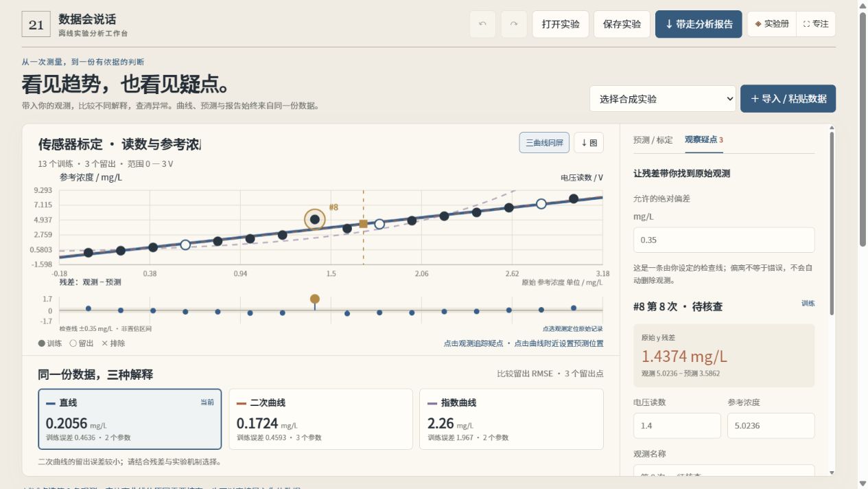The width and height of the screenshot is (868, 489).
Task: Click the 数据会说话 app title
Action: pos(87,19)
